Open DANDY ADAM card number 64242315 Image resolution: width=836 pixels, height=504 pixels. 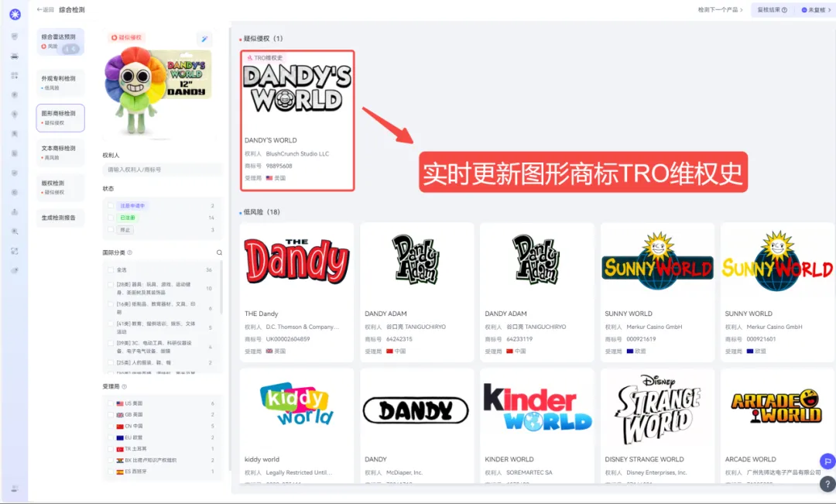pyautogui.click(x=417, y=293)
